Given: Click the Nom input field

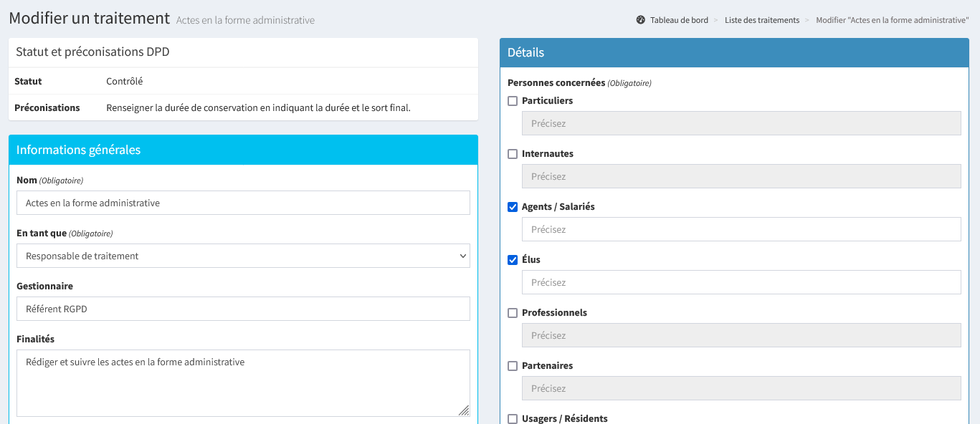Looking at the screenshot, I should tap(243, 203).
